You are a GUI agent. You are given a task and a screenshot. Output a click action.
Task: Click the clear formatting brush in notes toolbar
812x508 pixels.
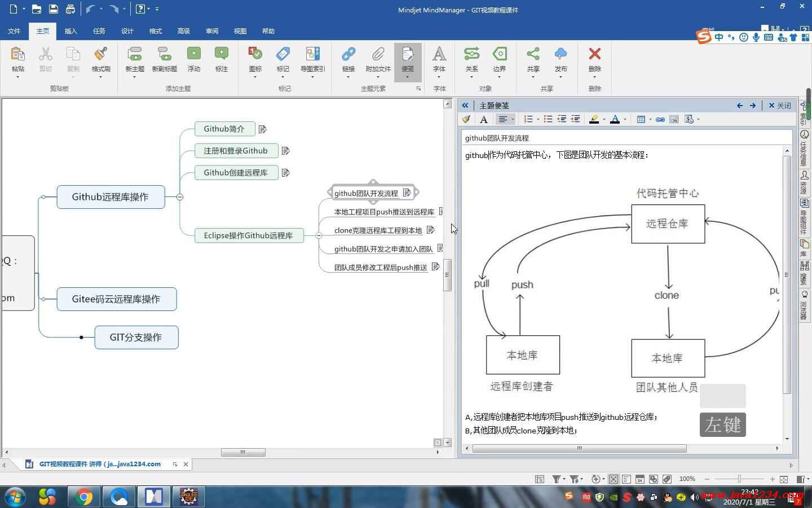pos(466,119)
